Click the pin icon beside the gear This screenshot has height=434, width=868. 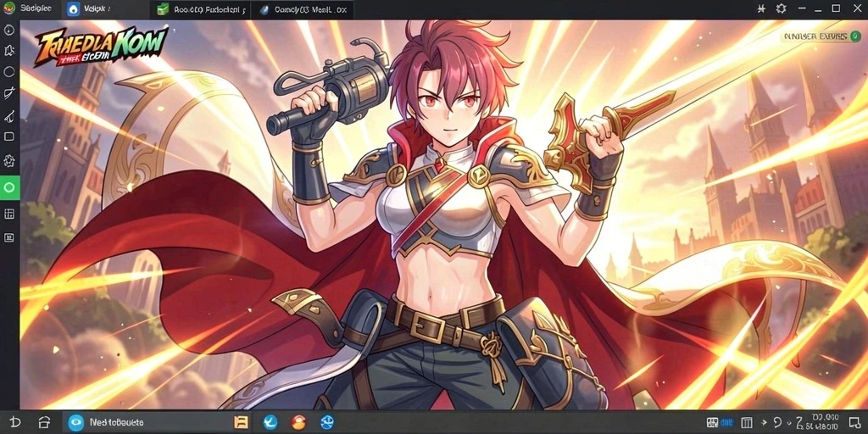pyautogui.click(x=761, y=8)
